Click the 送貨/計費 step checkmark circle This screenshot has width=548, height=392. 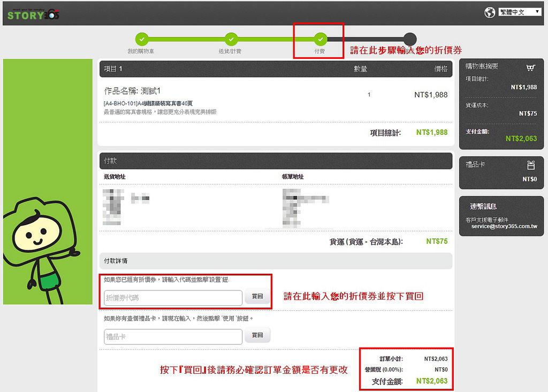click(231, 39)
